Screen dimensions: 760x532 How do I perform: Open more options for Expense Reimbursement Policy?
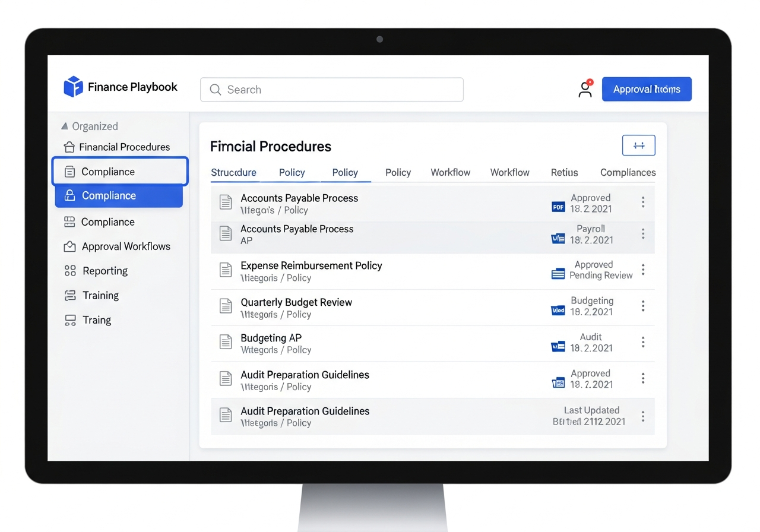click(x=642, y=270)
